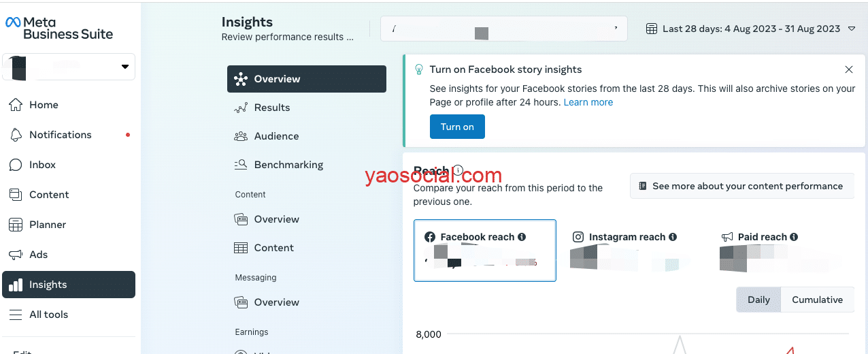Dismiss the Facebook story insights banner
The width and height of the screenshot is (868, 354).
click(x=848, y=69)
